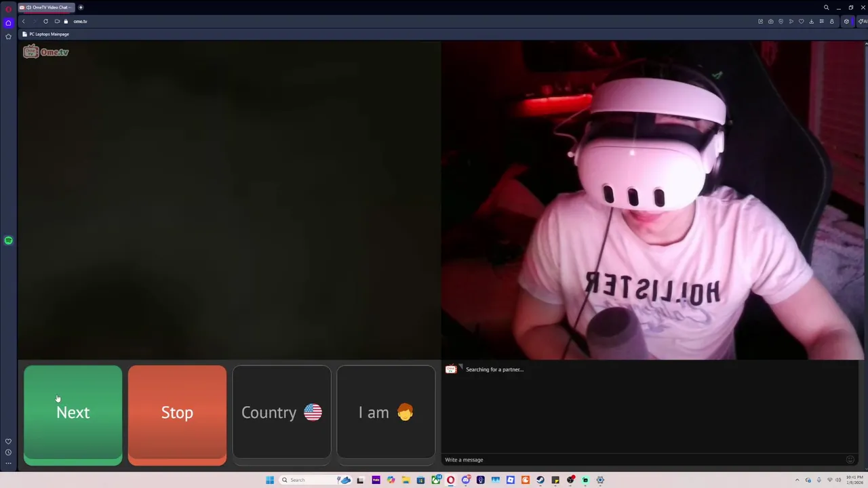Open the ad blocker shield
This screenshot has height=488, width=868.
coord(781,21)
